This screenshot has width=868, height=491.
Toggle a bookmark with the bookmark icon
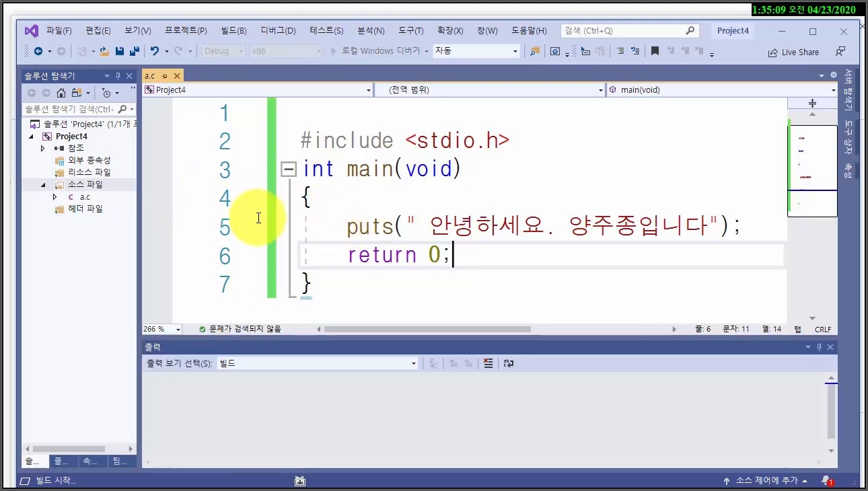click(x=655, y=51)
